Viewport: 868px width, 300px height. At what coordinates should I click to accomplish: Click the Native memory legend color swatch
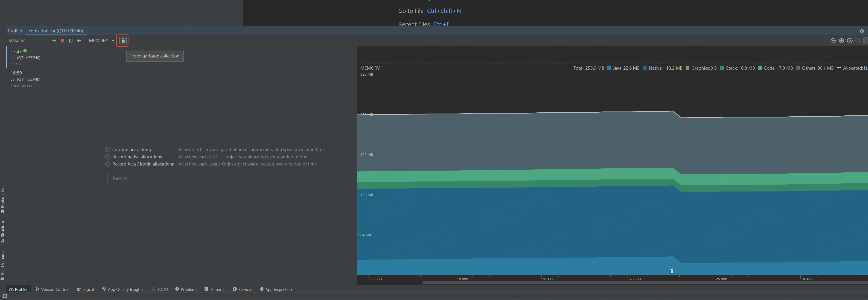pyautogui.click(x=645, y=68)
